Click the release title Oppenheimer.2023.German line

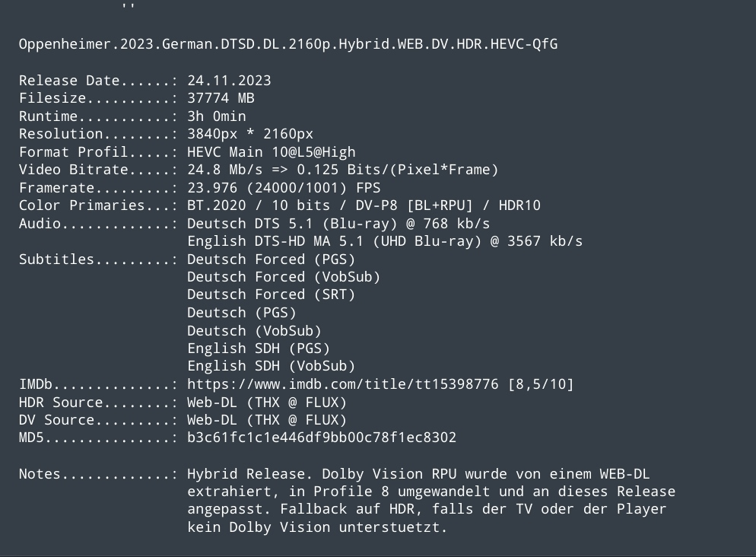[x=288, y=44]
